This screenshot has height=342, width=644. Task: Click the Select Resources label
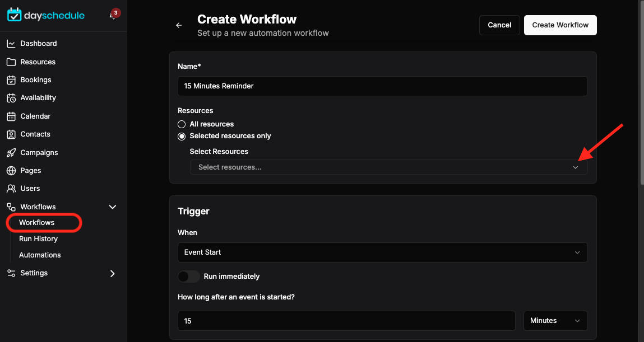click(219, 152)
